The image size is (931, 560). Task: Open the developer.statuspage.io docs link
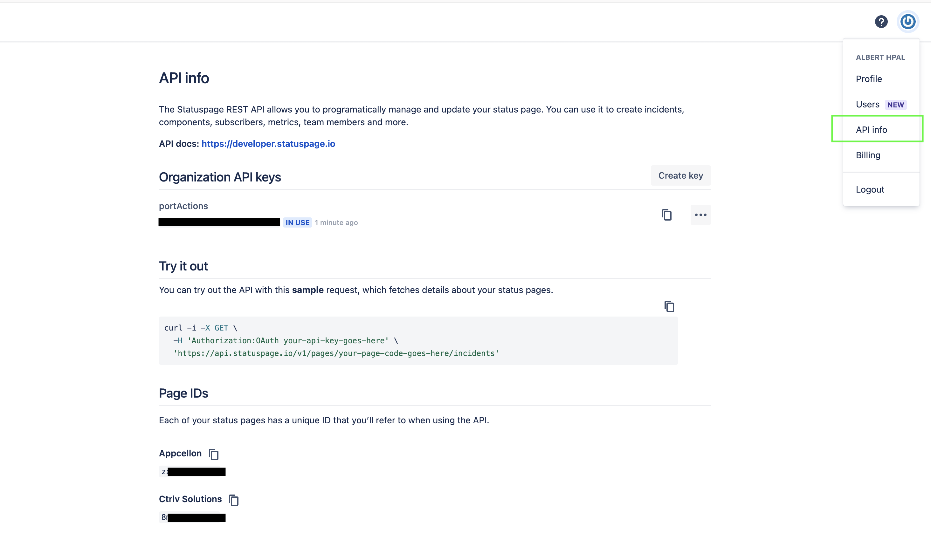click(268, 144)
